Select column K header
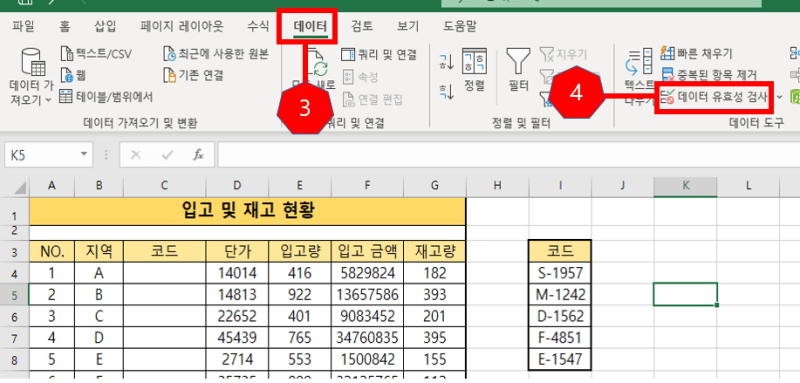 [x=685, y=187]
